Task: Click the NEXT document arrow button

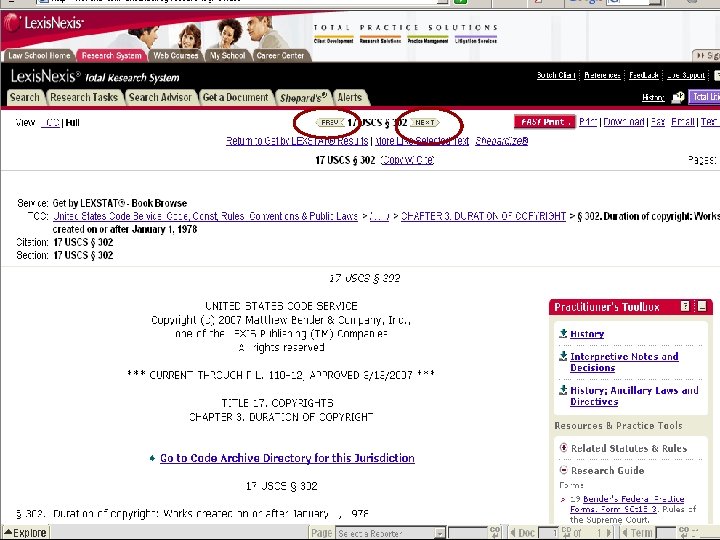Action: 425,123
